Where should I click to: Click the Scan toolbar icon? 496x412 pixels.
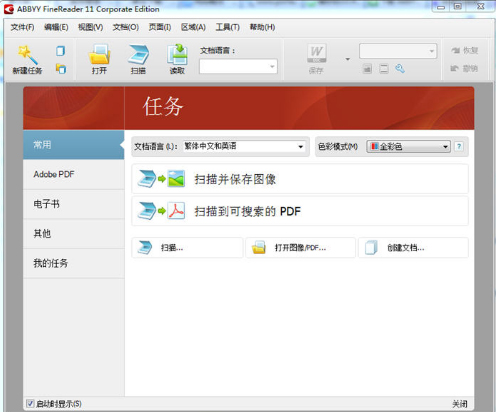click(138, 54)
